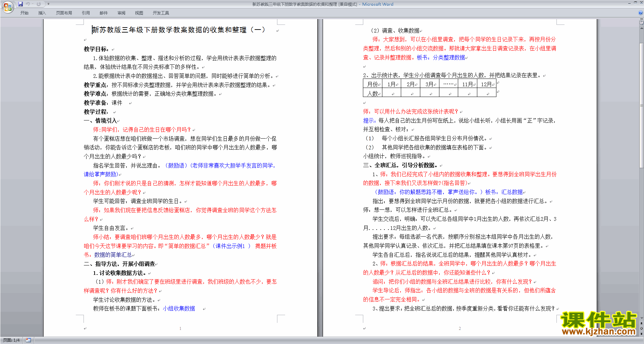644x344 pixels.
Task: Click the 1.讨论收集数据方法 subheading
Action: coord(119,273)
